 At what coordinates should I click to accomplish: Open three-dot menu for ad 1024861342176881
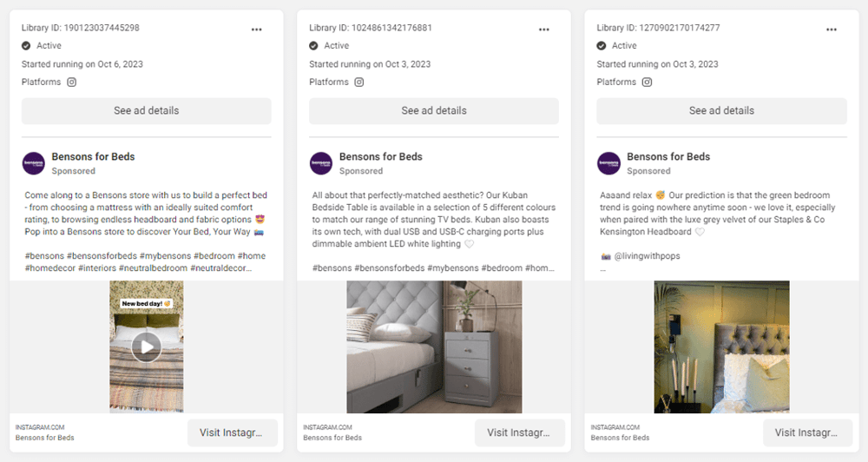(544, 30)
